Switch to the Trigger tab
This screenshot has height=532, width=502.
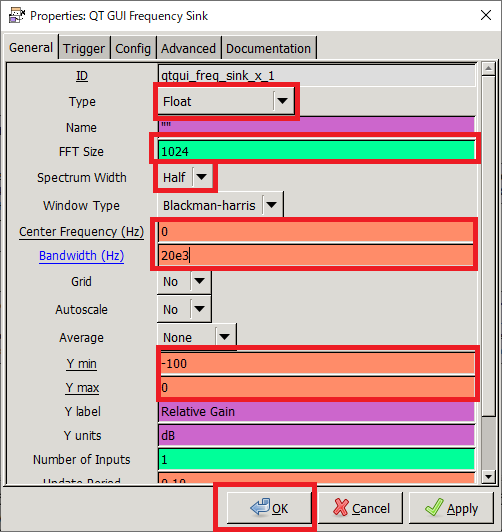point(84,49)
